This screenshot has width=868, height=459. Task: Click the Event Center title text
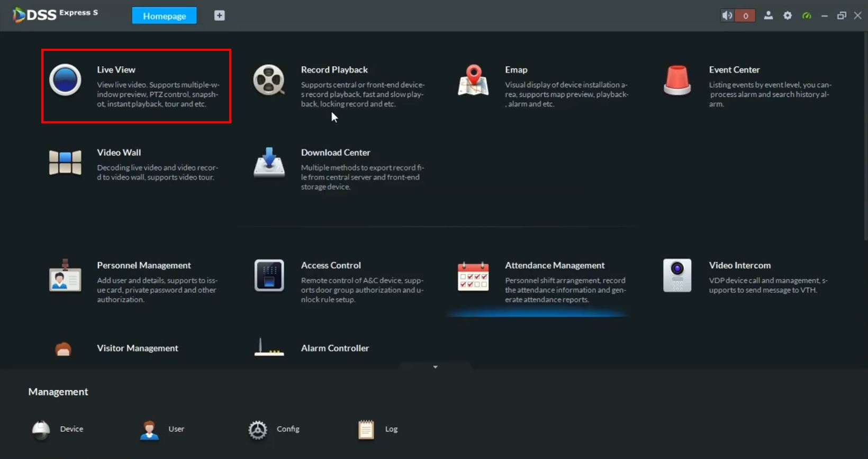[734, 69]
